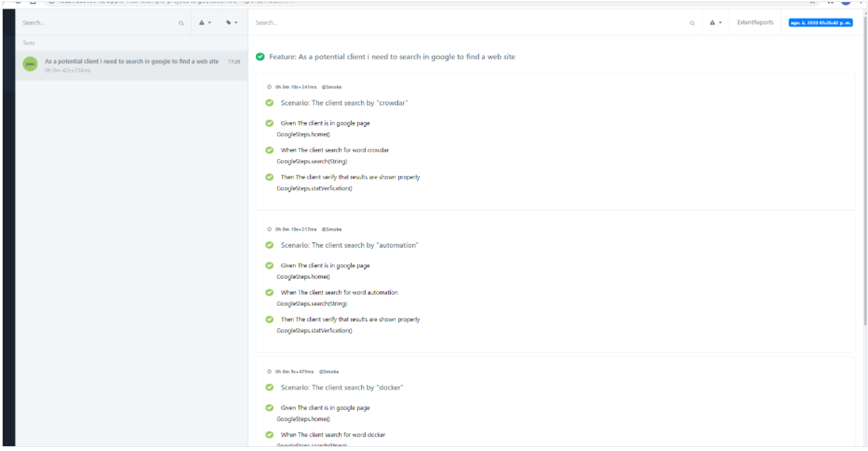Viewport: 868px width, 451px height.
Task: Open the status filter dropdown in the details panel
Action: click(x=716, y=23)
